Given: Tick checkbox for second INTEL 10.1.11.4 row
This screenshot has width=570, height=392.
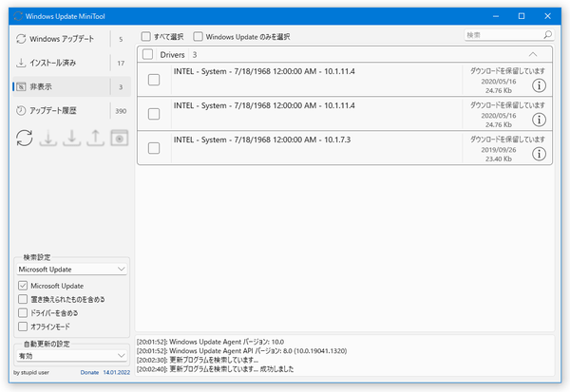Looking at the screenshot, I should point(154,114).
